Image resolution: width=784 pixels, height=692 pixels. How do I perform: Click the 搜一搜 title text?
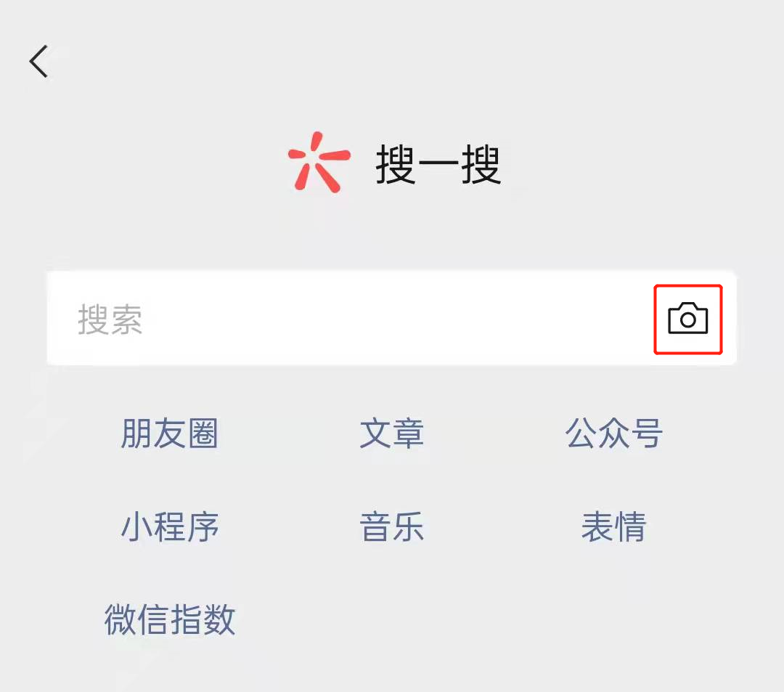[x=438, y=164]
